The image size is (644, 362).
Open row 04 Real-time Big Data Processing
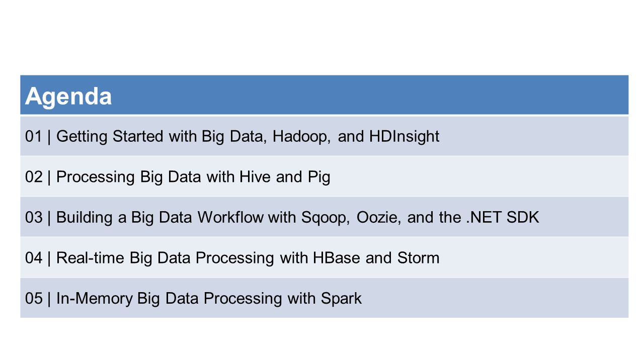(x=324, y=257)
